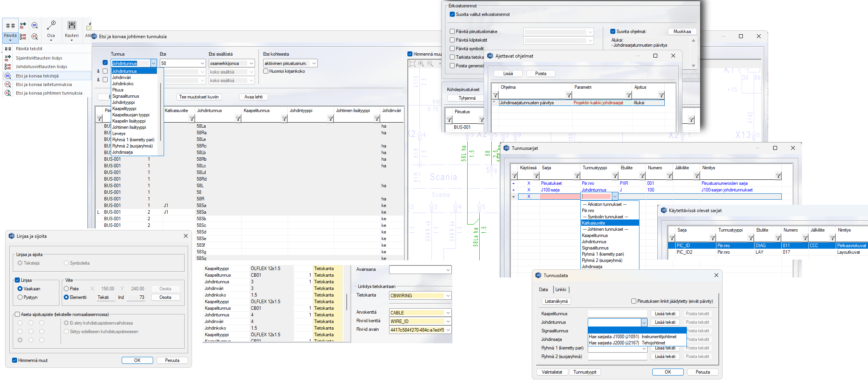Open the Etsi kohteesta dropdown
The height and width of the screenshot is (381, 868).
pos(314,63)
